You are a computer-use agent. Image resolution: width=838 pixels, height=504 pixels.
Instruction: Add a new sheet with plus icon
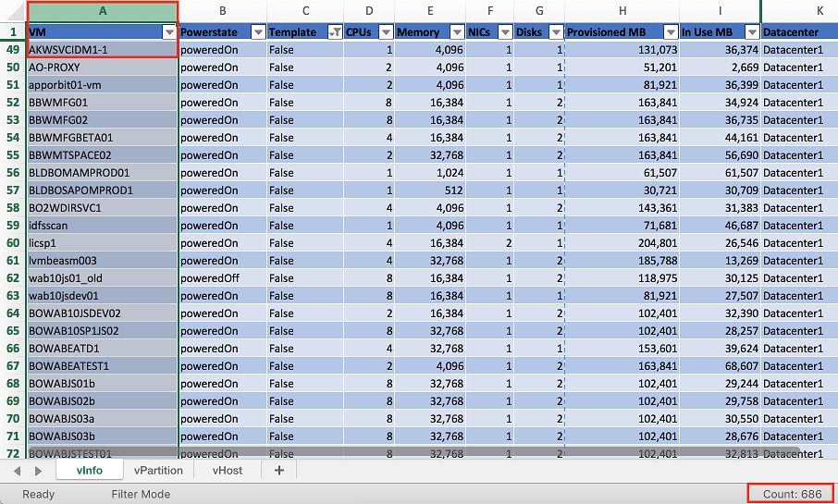279,471
